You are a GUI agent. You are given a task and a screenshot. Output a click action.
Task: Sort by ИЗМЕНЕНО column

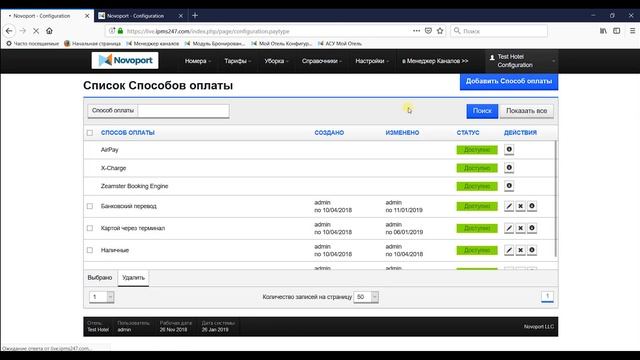tap(402, 133)
